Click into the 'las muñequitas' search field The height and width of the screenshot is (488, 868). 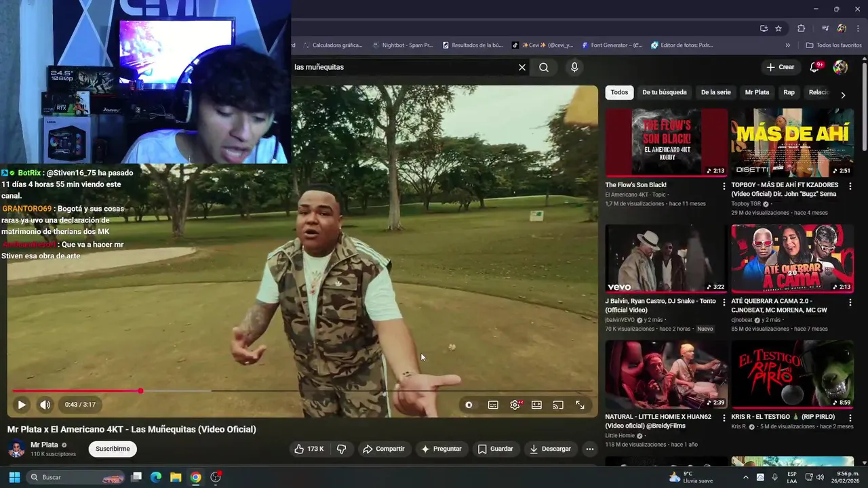403,67
